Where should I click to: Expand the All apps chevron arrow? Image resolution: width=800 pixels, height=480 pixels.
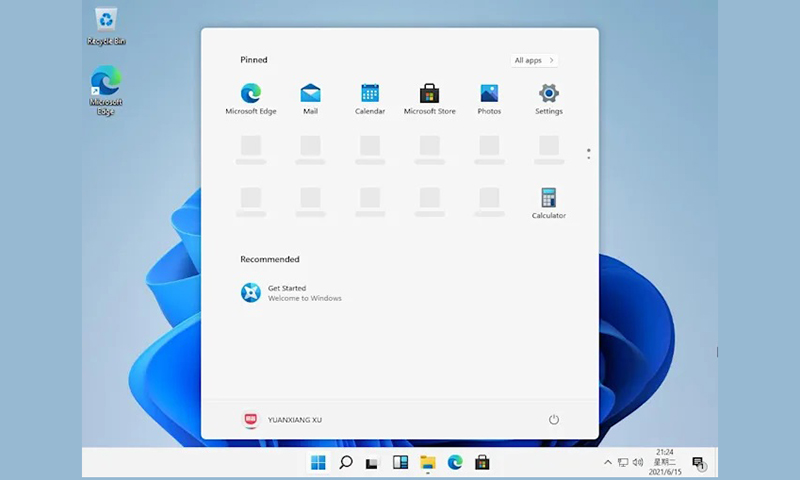[x=552, y=60]
